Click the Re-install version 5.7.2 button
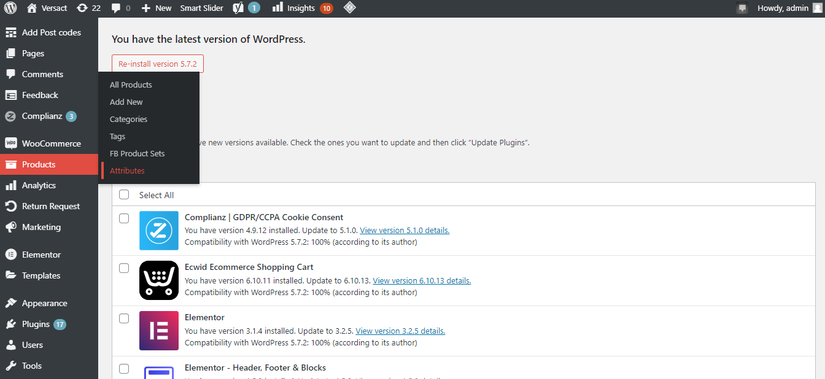The image size is (825, 379). coord(158,64)
